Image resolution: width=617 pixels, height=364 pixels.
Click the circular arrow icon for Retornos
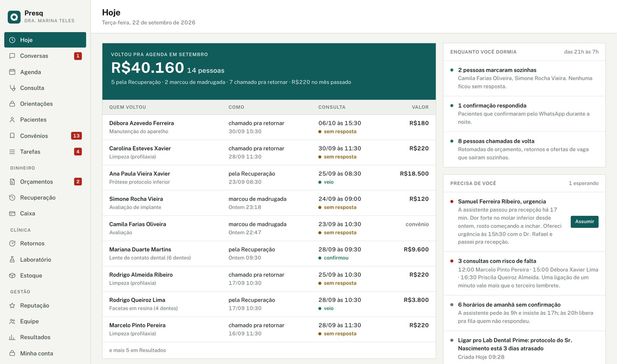[12, 244]
